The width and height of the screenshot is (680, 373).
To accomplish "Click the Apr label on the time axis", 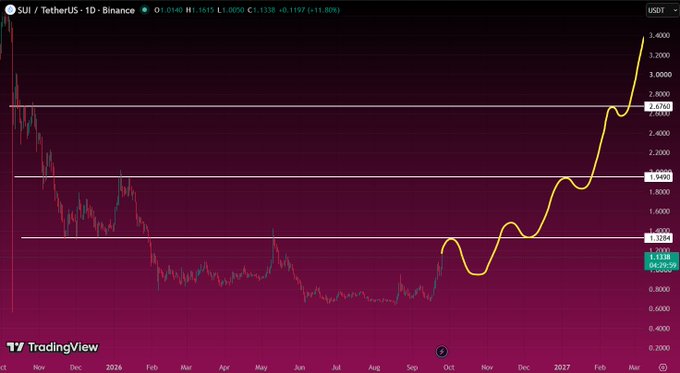I will tap(224, 367).
